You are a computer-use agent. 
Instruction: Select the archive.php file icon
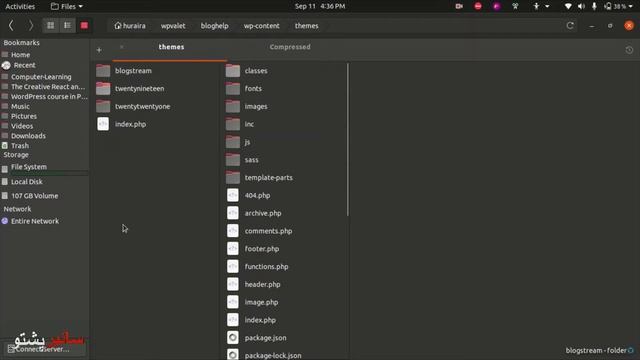click(233, 213)
